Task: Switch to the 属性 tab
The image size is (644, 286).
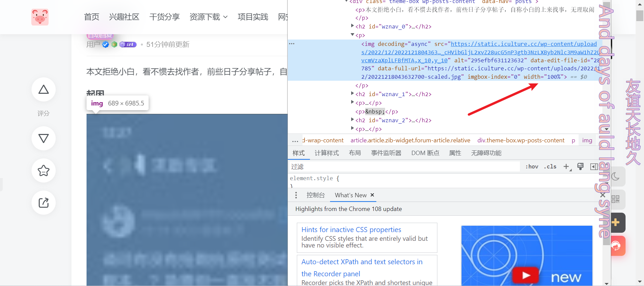Action: [x=455, y=153]
